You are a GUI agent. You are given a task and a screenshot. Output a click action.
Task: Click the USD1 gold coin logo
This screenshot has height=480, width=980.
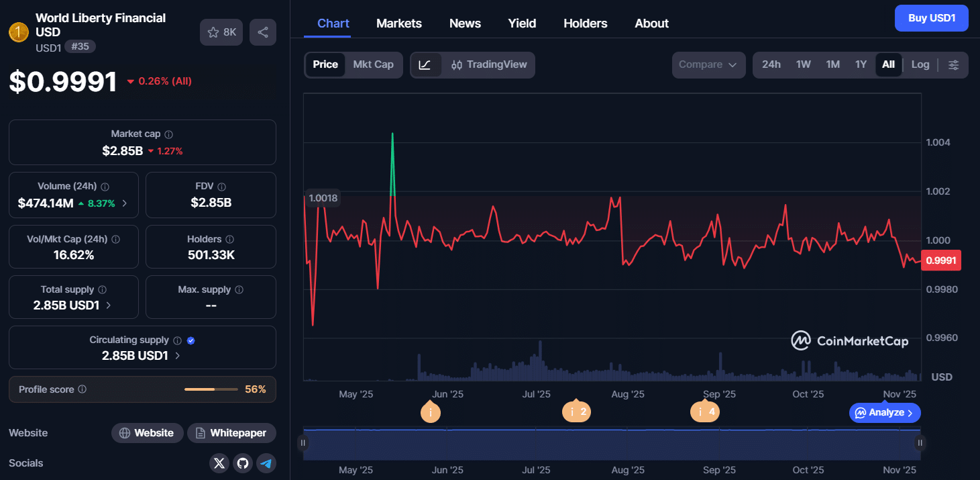pyautogui.click(x=18, y=32)
